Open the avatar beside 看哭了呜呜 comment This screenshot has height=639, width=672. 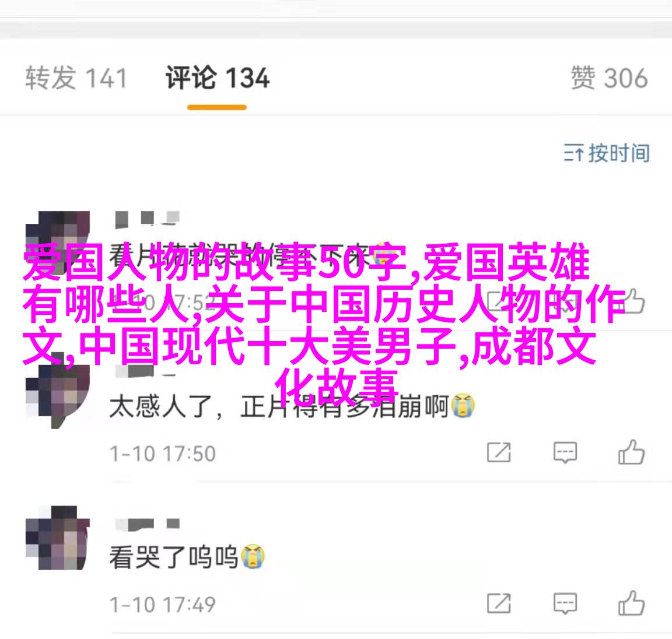[57, 538]
